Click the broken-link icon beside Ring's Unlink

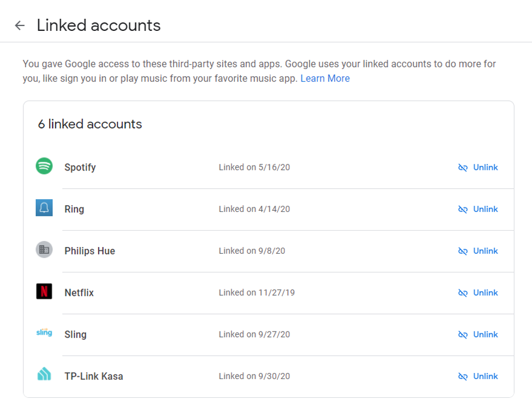point(463,209)
